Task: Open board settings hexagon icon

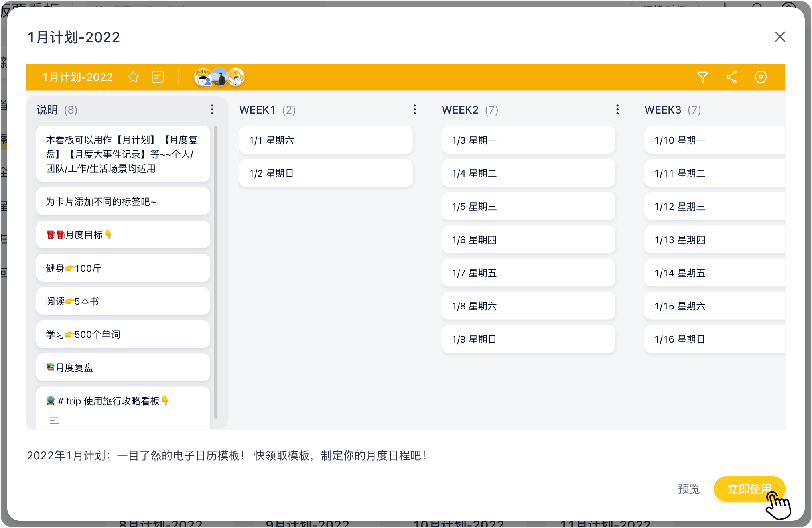Action: pos(761,77)
